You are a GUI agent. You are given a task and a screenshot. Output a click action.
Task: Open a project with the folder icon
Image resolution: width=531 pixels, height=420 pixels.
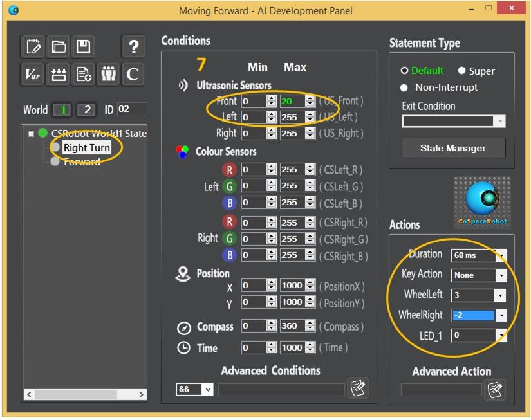[x=59, y=47]
